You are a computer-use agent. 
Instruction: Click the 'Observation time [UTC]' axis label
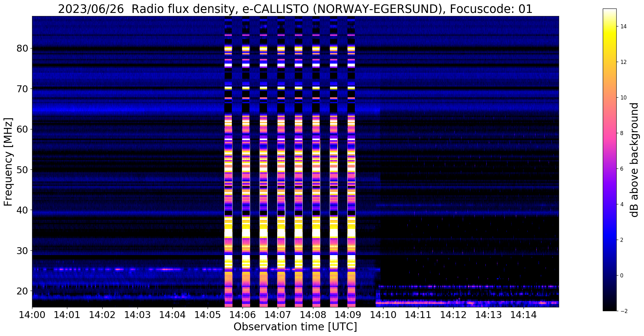[x=295, y=327]
